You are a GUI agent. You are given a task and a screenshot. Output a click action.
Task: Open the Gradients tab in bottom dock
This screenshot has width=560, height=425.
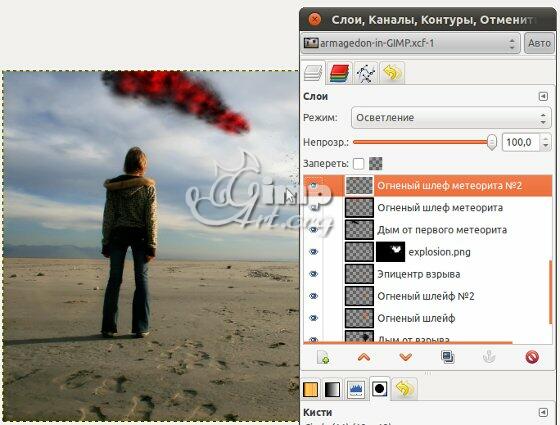click(332, 389)
